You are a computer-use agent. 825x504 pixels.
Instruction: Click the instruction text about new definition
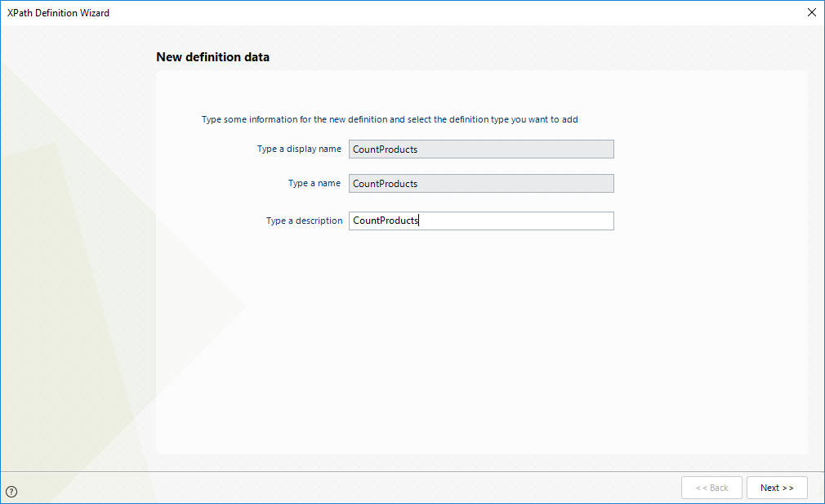tap(390, 119)
